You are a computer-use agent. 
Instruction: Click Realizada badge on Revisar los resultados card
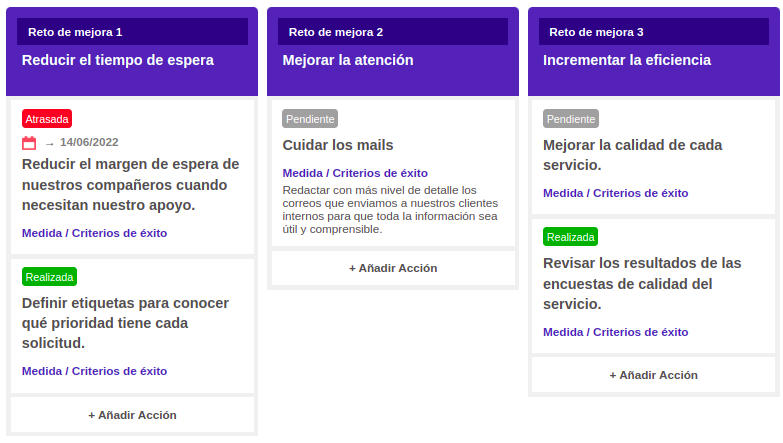570,237
